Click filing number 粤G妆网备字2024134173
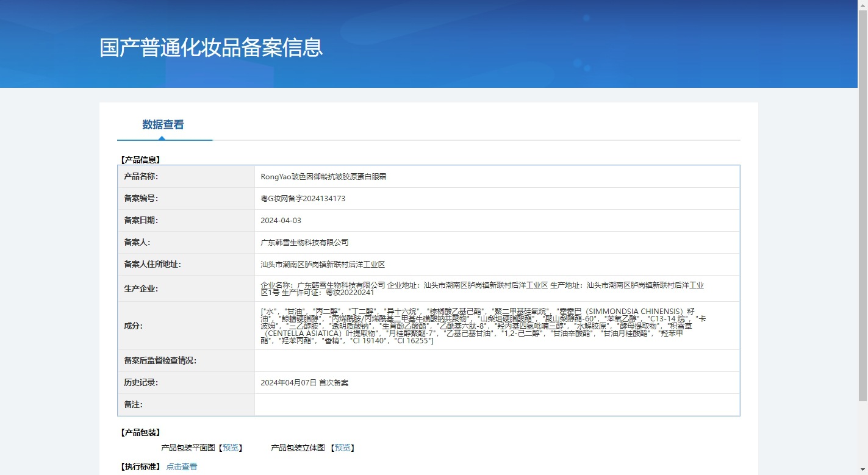 click(x=303, y=198)
